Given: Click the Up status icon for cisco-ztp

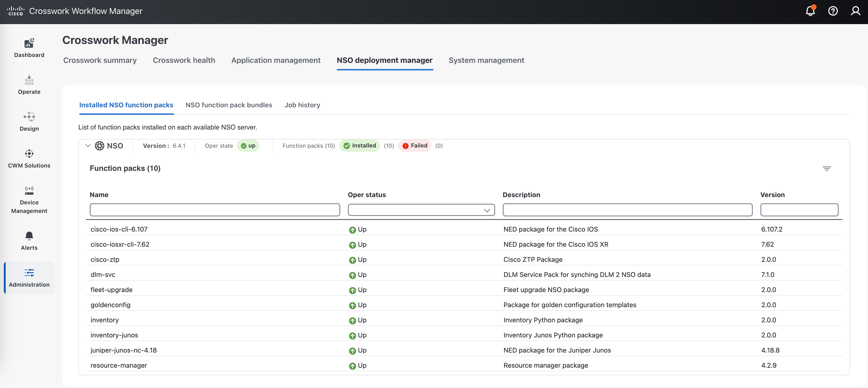Looking at the screenshot, I should tap(352, 260).
